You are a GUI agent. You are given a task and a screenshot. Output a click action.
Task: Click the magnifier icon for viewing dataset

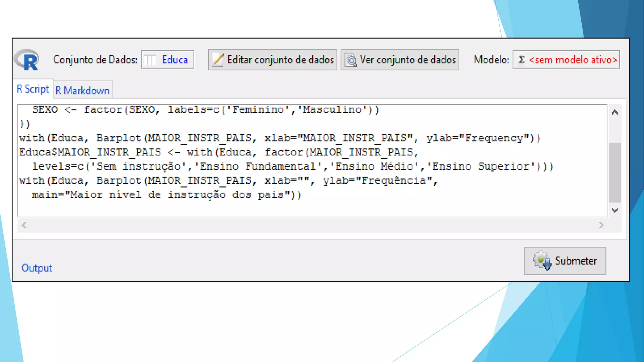351,60
